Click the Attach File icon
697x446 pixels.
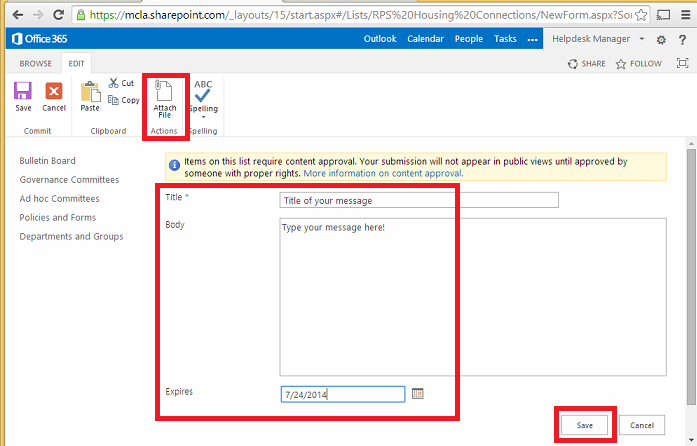tap(164, 99)
